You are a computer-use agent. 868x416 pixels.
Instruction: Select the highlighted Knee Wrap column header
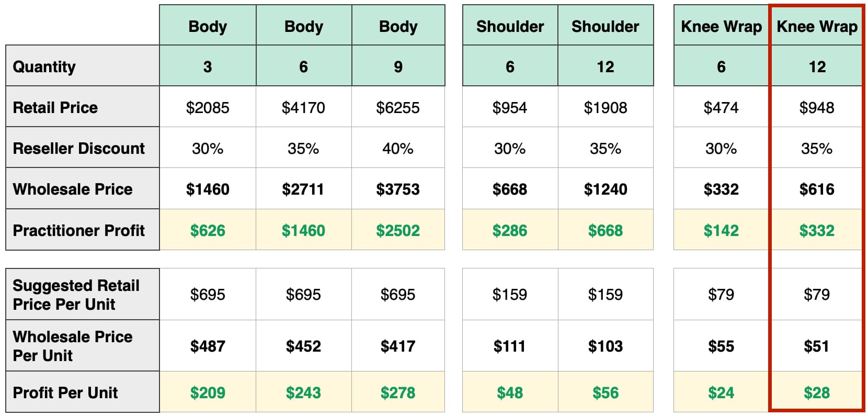click(817, 26)
